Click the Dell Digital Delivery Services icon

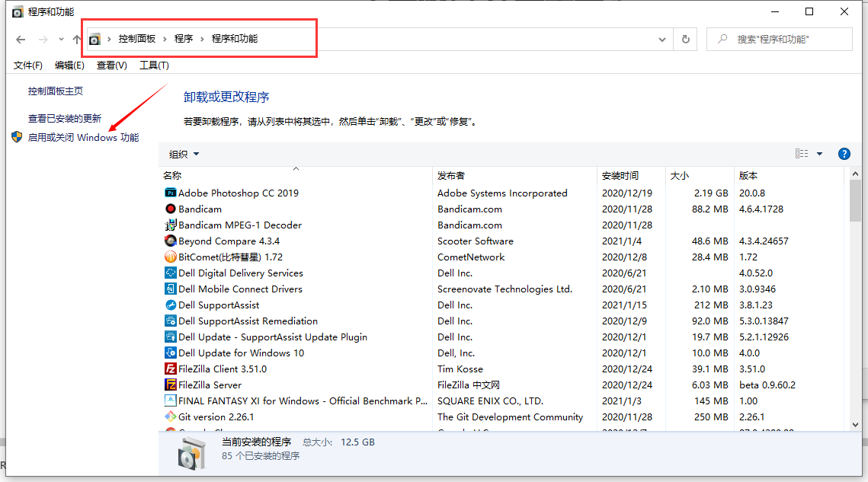pyautogui.click(x=171, y=273)
